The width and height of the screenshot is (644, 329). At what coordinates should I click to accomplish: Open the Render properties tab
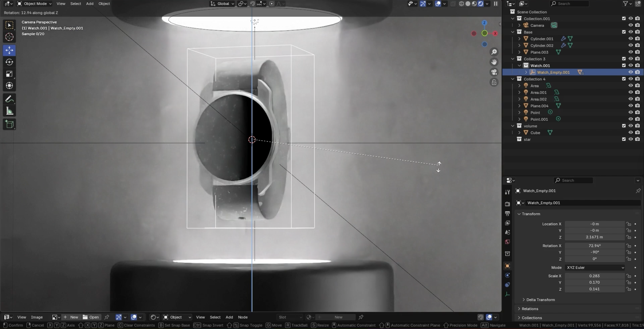coord(507,204)
